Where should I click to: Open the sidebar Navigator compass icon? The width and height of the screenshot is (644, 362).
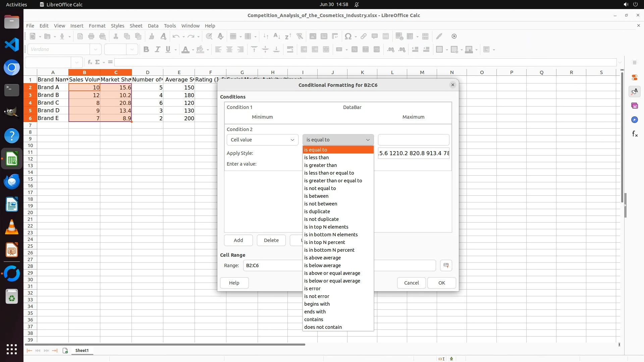pos(634,120)
